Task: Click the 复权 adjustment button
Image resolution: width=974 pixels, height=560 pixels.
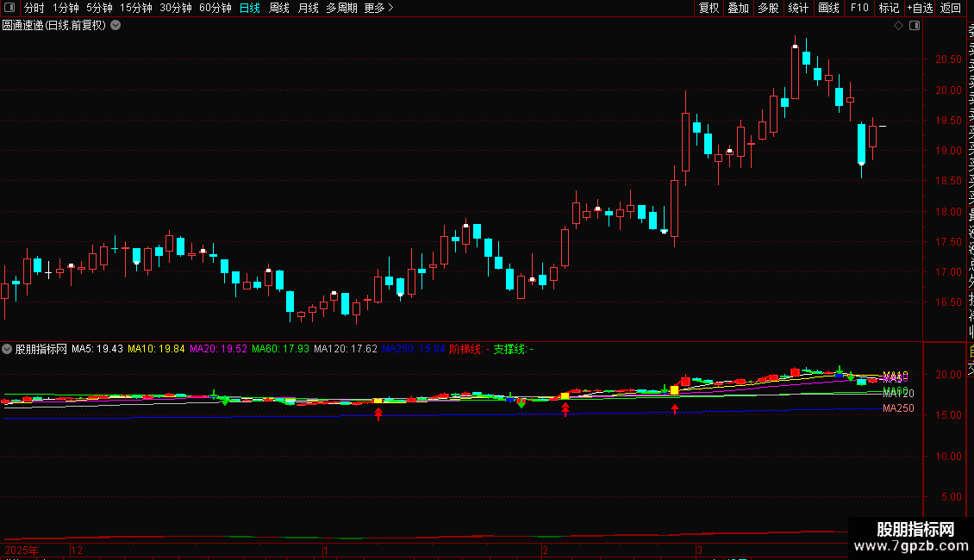Action: 709,8
